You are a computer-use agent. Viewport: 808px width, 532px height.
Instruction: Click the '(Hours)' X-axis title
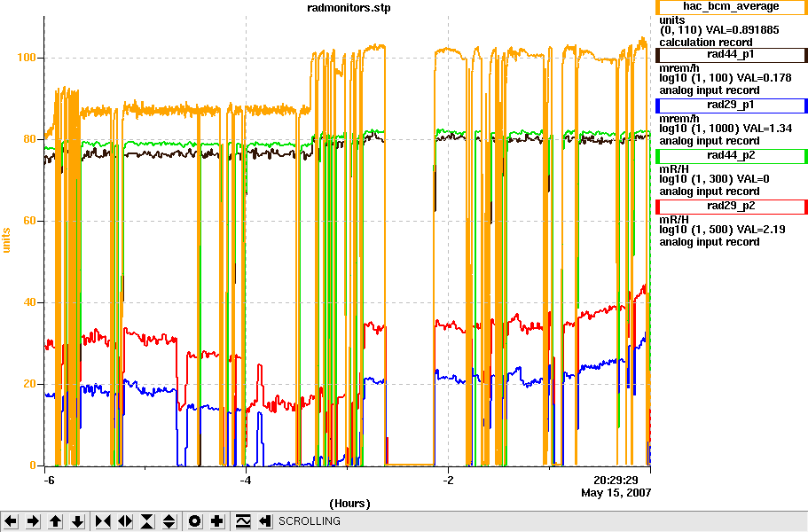pos(349,503)
